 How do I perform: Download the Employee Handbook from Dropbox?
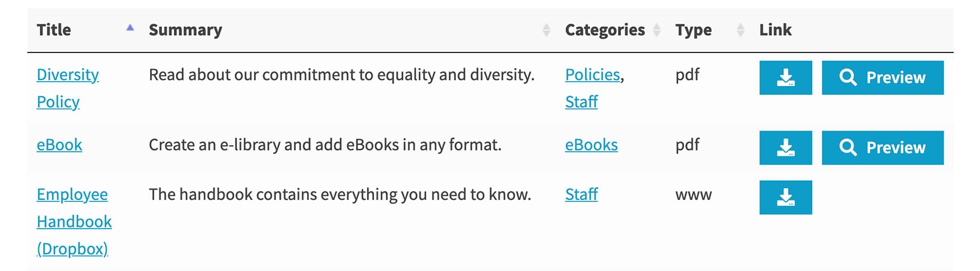point(785,197)
